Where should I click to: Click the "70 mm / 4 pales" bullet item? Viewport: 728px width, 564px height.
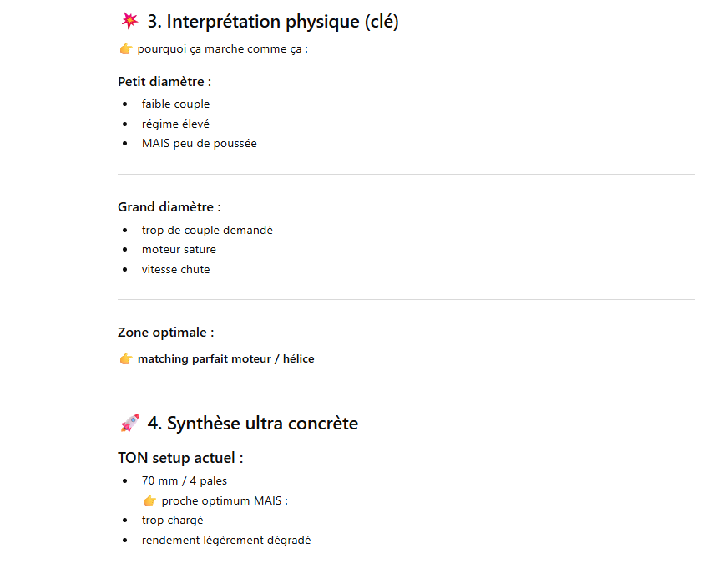pos(184,481)
